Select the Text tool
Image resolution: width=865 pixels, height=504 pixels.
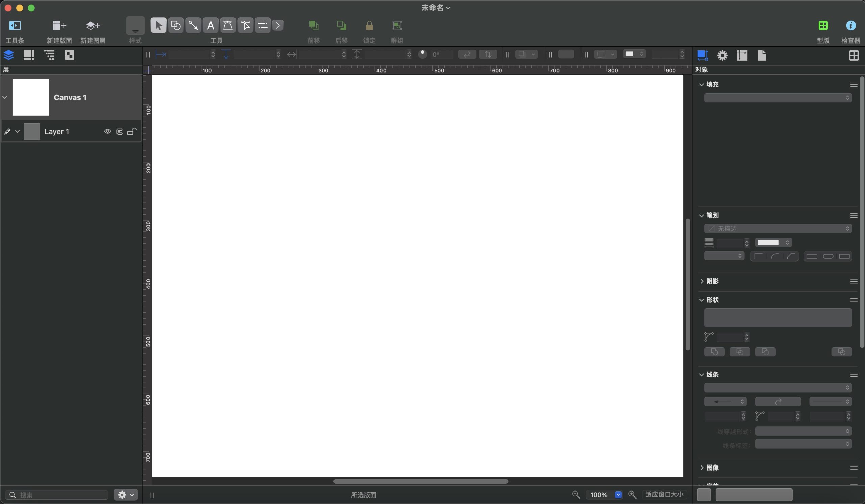(211, 25)
